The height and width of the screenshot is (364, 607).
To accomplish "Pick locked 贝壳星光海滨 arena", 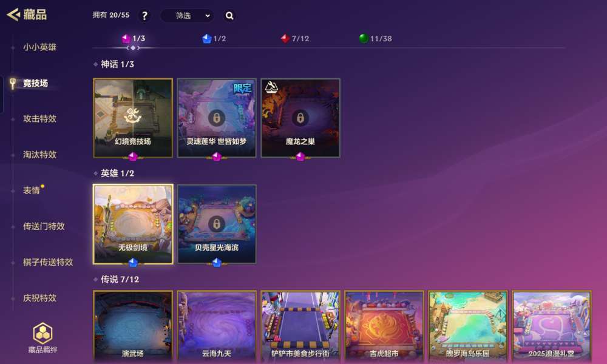I will coord(217,224).
